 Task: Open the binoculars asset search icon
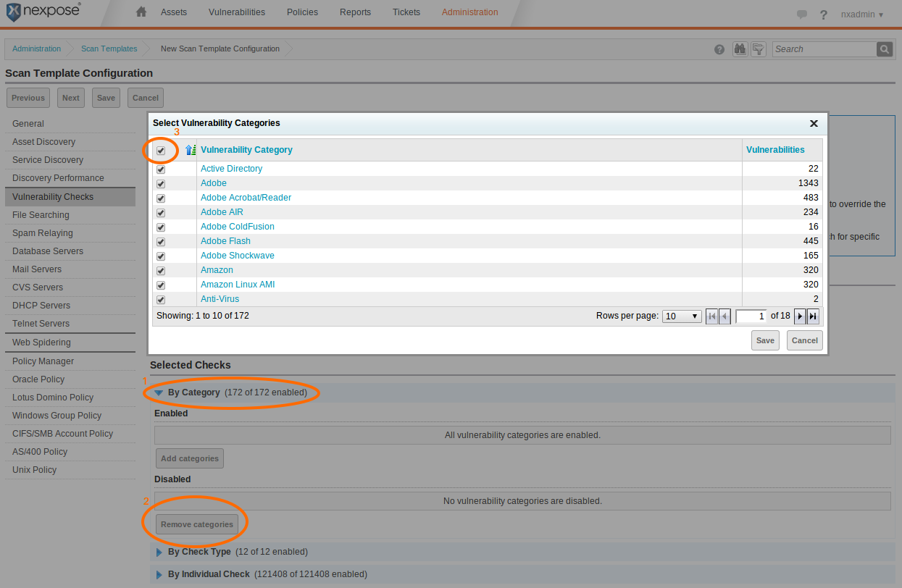740,49
